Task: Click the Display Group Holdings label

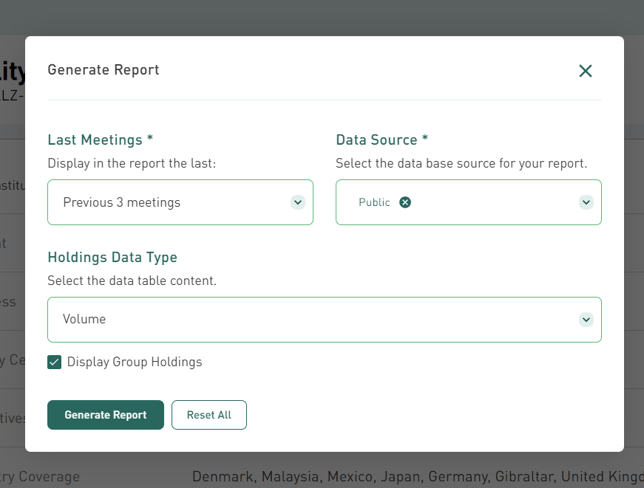Action: point(135,362)
